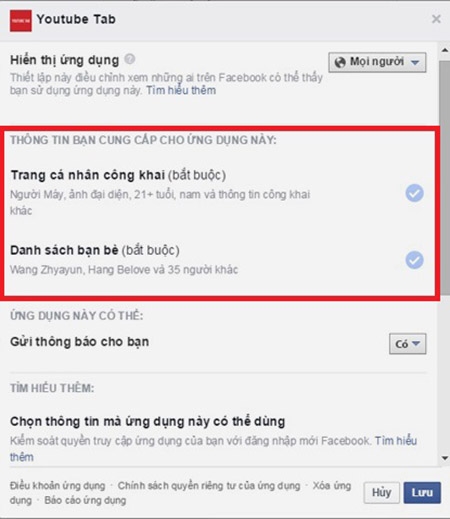Click the red Youtube Tab app icon

(21, 20)
